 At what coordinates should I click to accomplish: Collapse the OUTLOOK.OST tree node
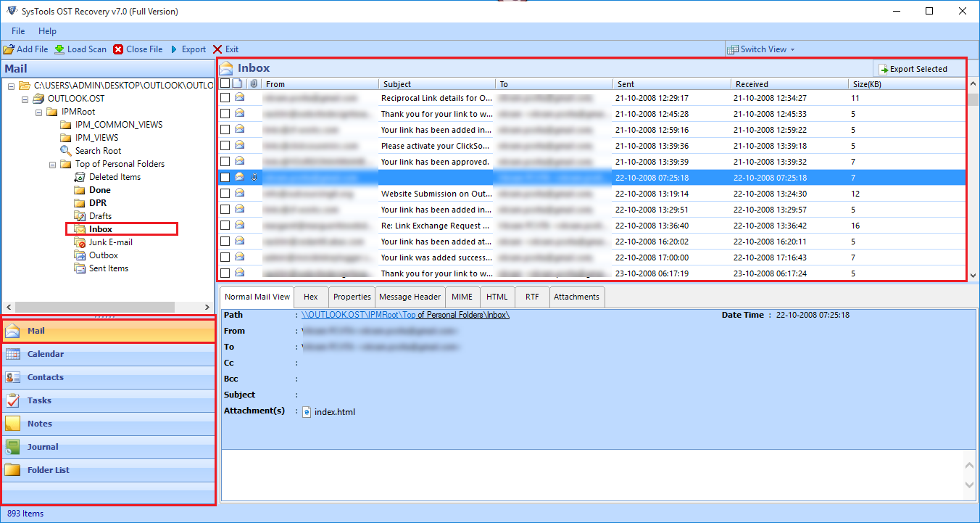[x=25, y=99]
